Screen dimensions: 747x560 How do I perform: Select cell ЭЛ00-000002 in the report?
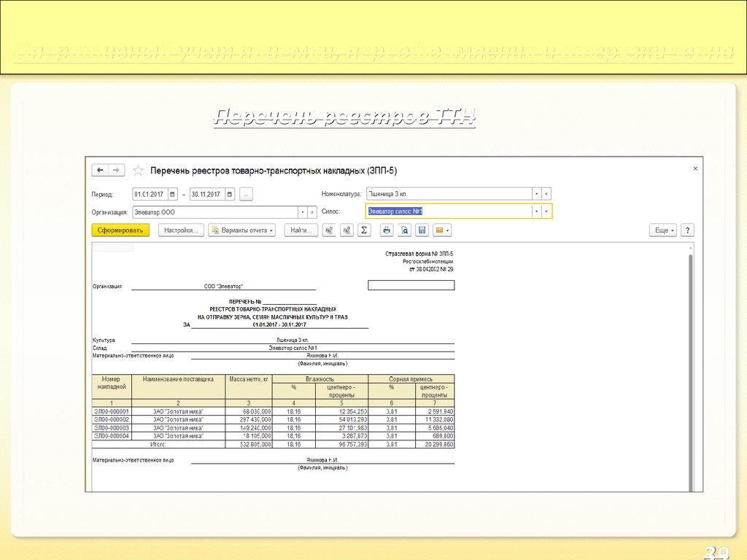pos(112,419)
